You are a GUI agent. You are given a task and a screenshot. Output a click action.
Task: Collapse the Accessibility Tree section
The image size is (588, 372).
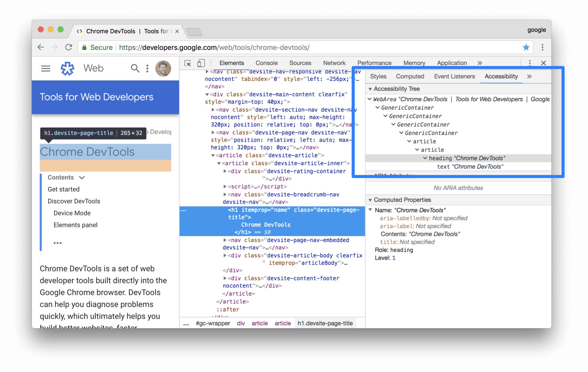[370, 89]
